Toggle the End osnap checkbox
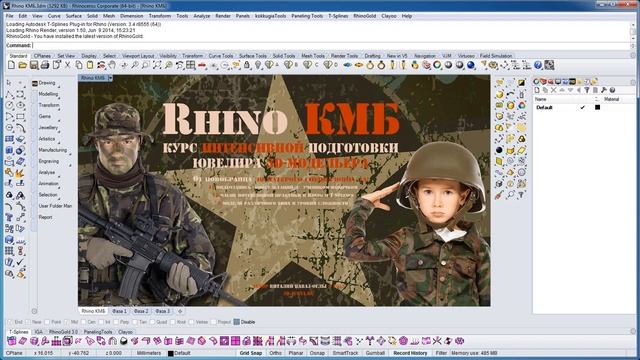 click(x=10, y=322)
